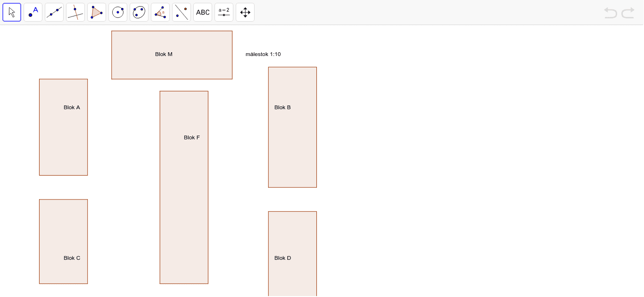This screenshot has width=644, height=297.
Task: Choose the Ellipse conic tool
Action: (x=139, y=12)
